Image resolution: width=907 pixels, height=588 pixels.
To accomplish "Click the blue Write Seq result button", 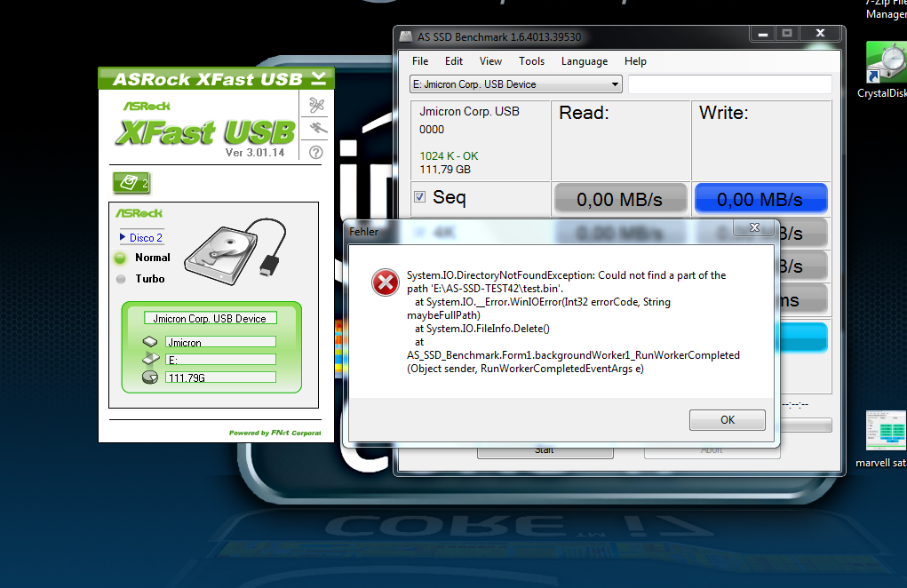I will point(760,200).
